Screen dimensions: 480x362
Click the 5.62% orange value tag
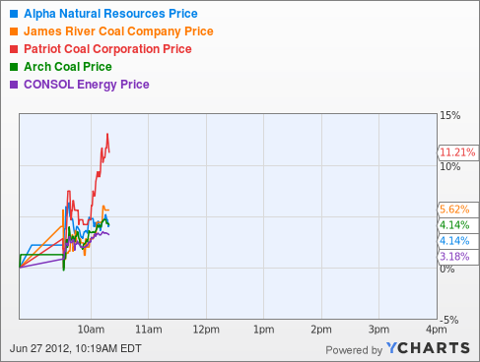pos(458,209)
